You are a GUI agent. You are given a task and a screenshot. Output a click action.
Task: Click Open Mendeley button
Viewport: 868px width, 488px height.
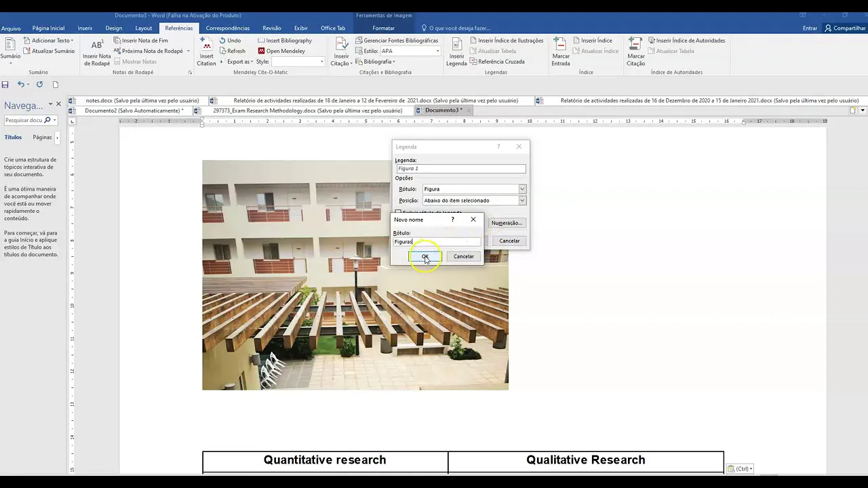[281, 51]
